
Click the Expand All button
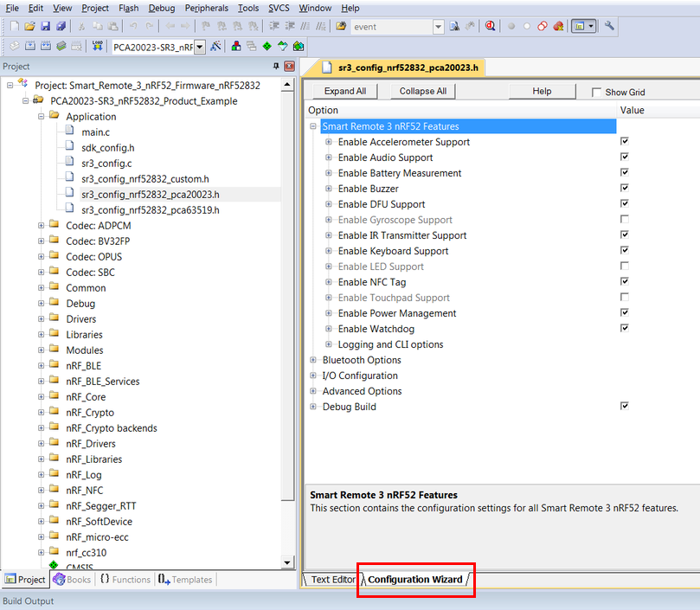345,91
